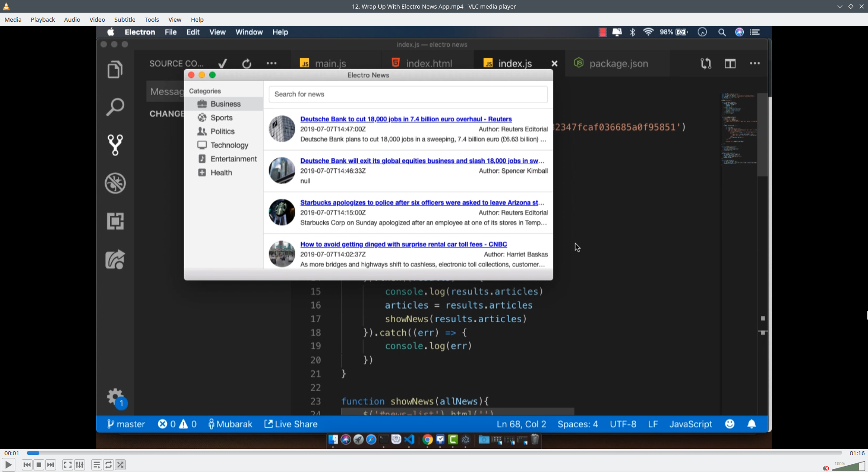Stop VLC playback
This screenshot has height=472, width=868.
(39, 465)
